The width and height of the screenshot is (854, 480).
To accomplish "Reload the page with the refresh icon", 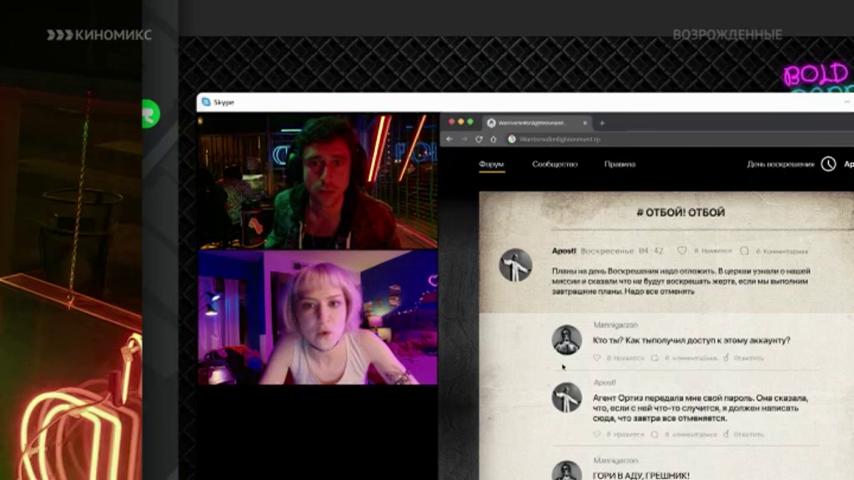I will tap(479, 139).
